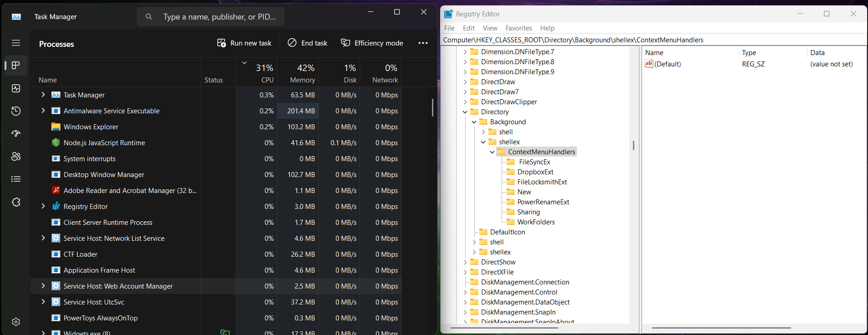Click the DropboxExt folder icon

511,172
